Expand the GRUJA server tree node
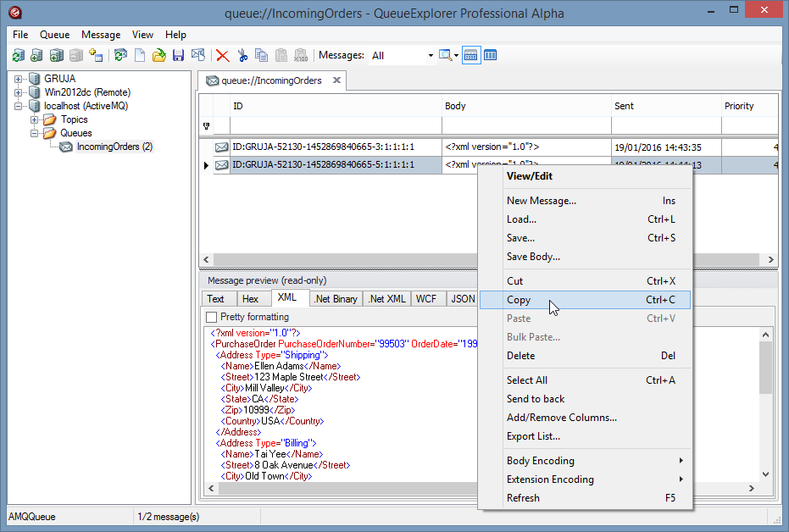 point(19,79)
